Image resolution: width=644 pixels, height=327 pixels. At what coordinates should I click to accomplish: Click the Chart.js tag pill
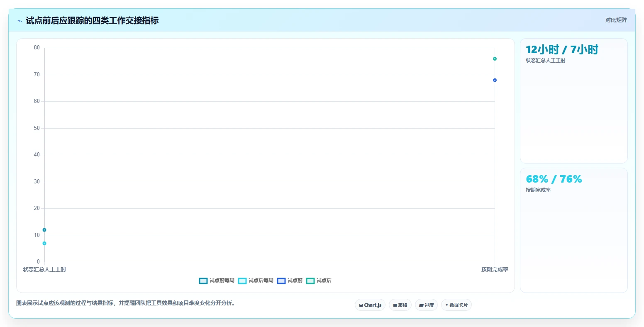[x=370, y=305]
